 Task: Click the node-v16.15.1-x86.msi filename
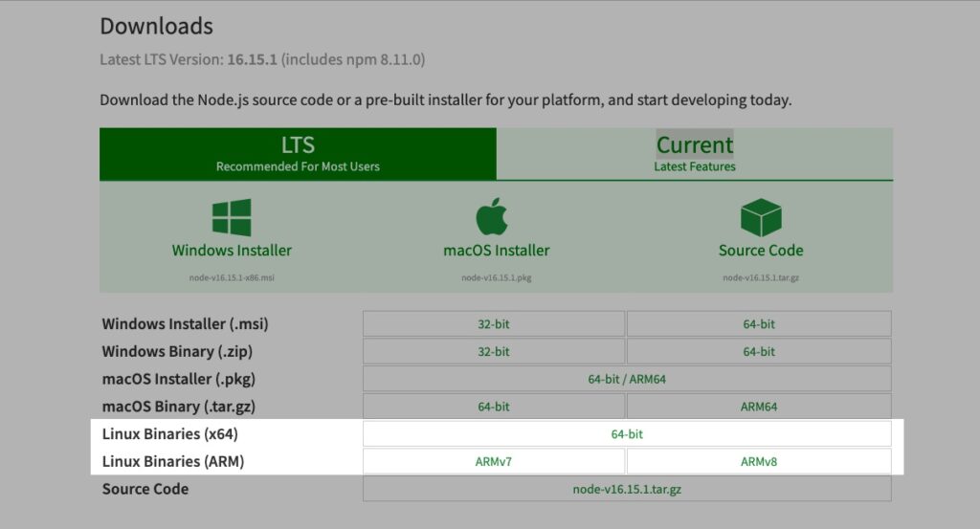pyautogui.click(x=232, y=278)
